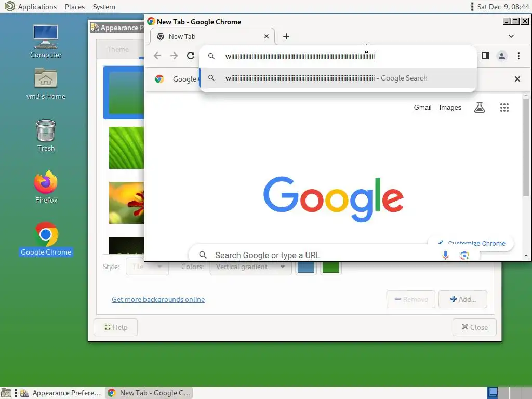Open Search Labs flask icon

[x=480, y=108]
